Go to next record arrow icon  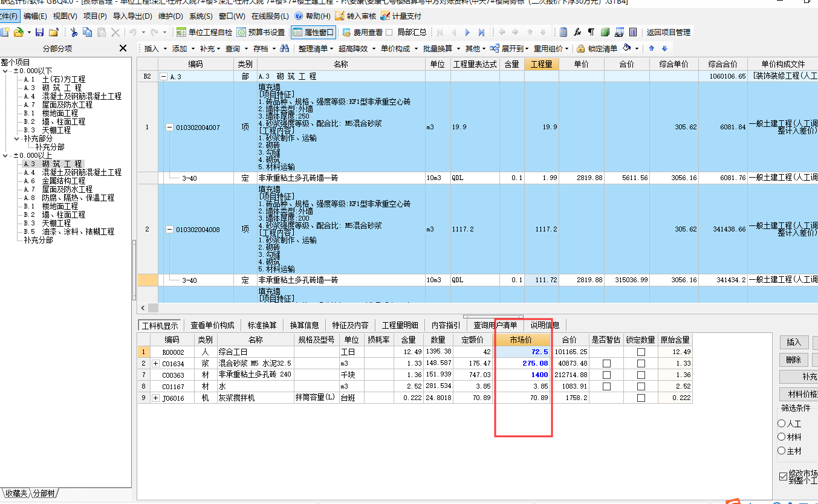467,32
